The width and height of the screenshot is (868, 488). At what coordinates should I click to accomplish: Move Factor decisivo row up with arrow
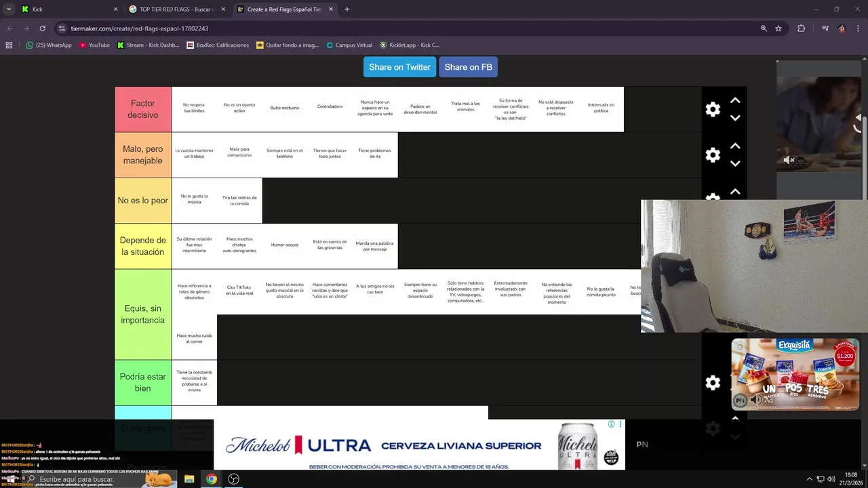735,100
